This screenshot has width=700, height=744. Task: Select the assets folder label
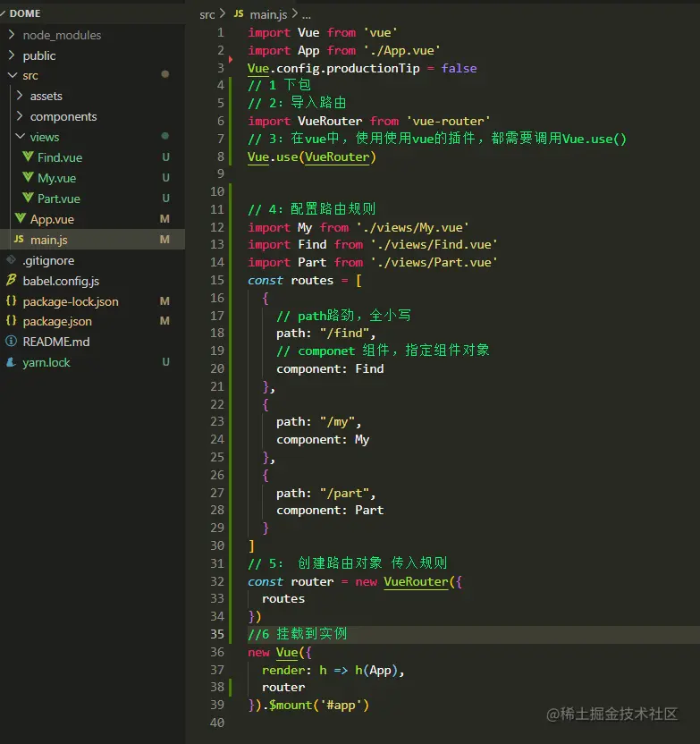point(46,96)
